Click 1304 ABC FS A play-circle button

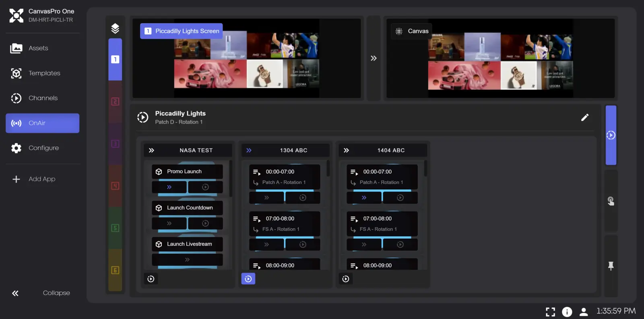303,244
